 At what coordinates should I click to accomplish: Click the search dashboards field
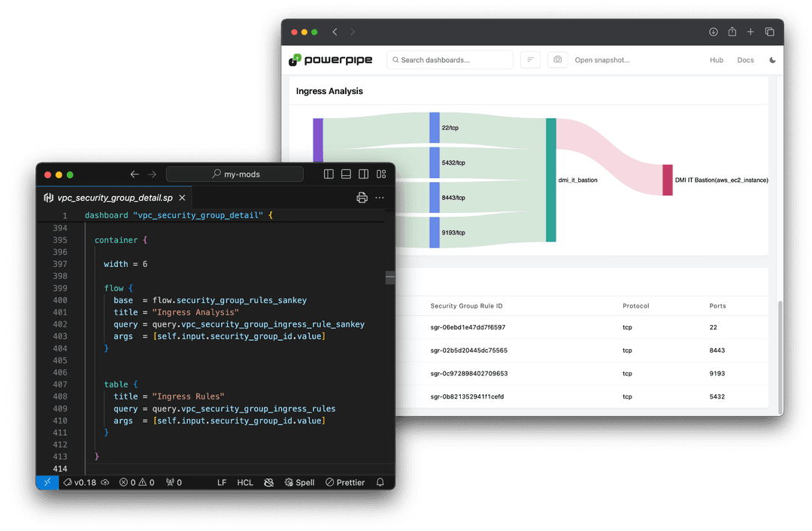pyautogui.click(x=449, y=59)
